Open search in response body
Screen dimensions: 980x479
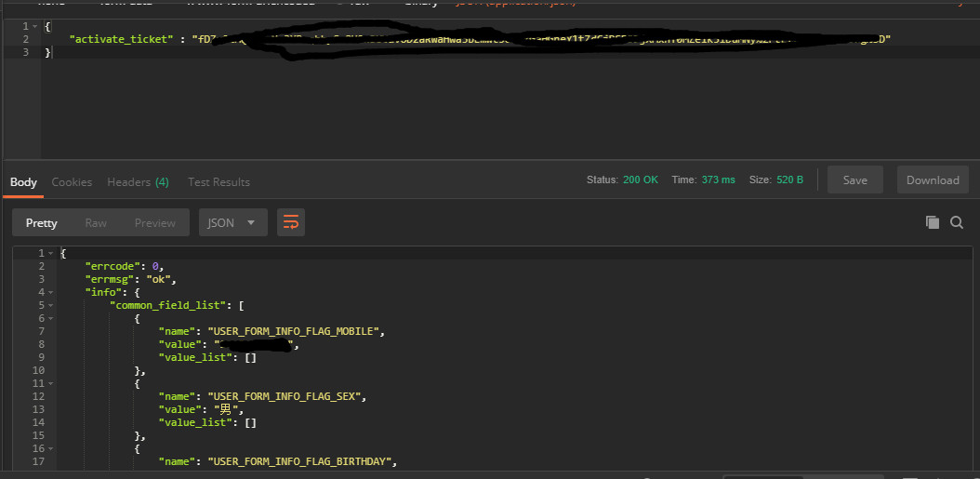[x=957, y=222]
